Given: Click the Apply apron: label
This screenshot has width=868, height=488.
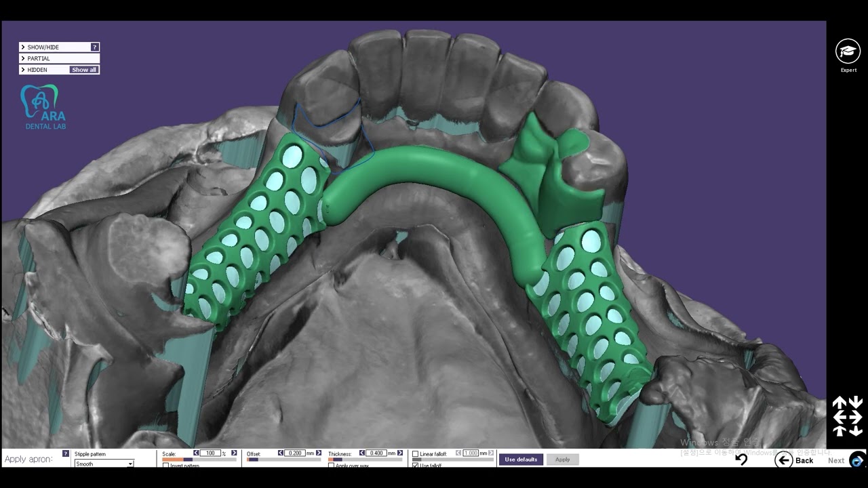Looking at the screenshot, I should tap(28, 459).
